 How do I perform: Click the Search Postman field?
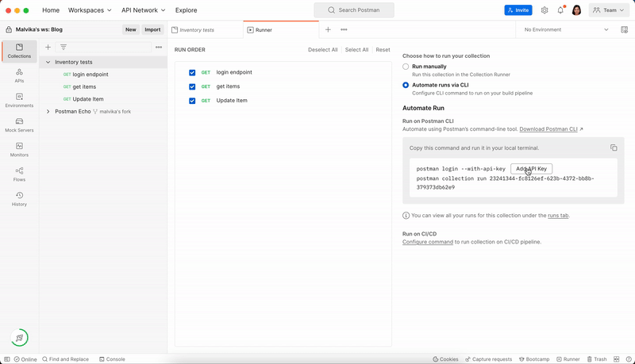click(354, 10)
